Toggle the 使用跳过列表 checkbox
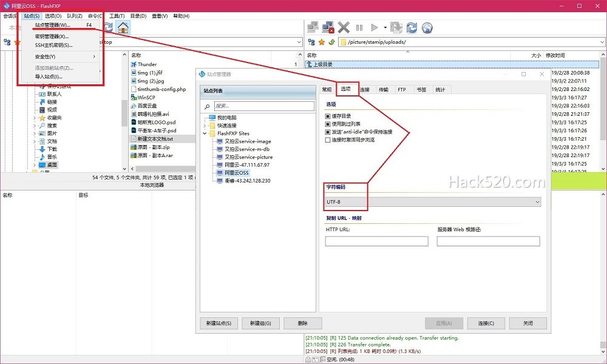Screen dimensions: 607x364 [328, 124]
